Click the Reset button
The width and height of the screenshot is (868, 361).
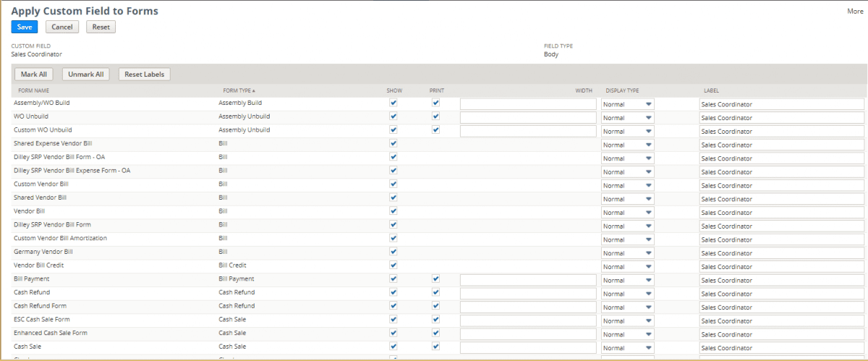tap(101, 27)
